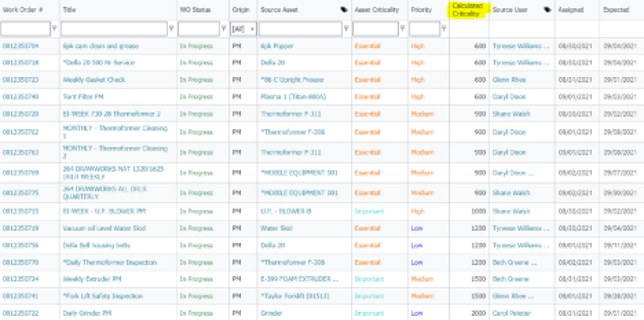Sort by Expected column header
This screenshot has width=644, height=320.
[x=616, y=10]
